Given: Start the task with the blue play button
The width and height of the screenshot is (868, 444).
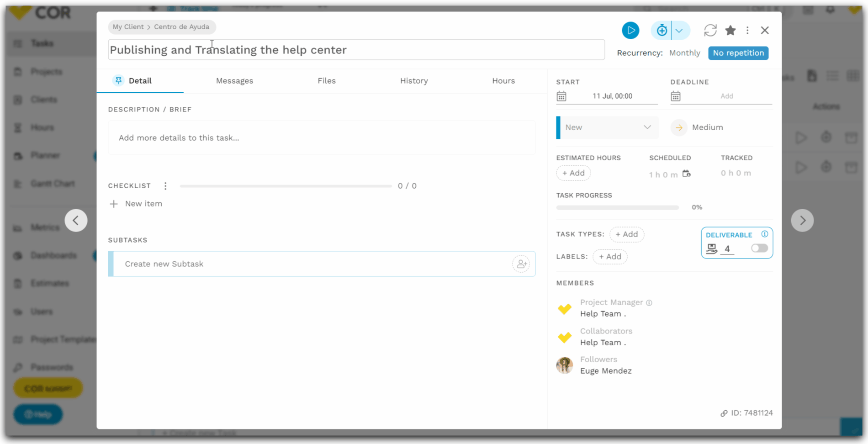Looking at the screenshot, I should 630,30.
